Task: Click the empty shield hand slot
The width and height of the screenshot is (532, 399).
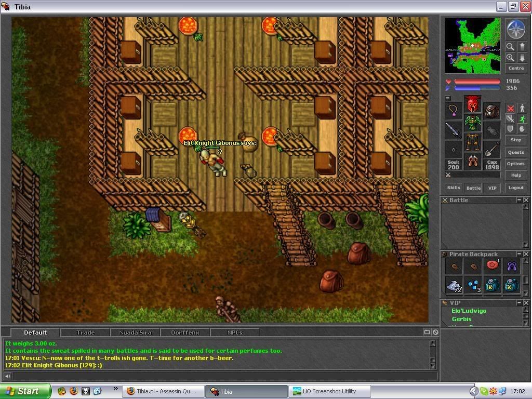Action: click(x=492, y=130)
